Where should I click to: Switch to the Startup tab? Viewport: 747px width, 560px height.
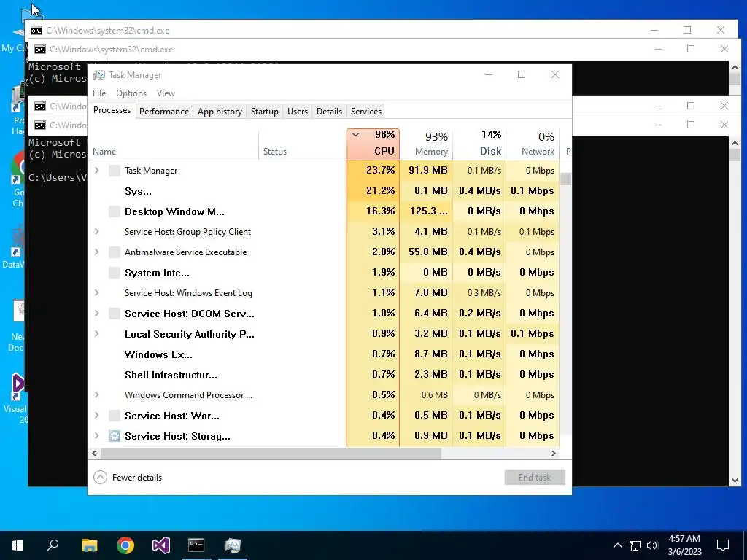[x=264, y=112]
